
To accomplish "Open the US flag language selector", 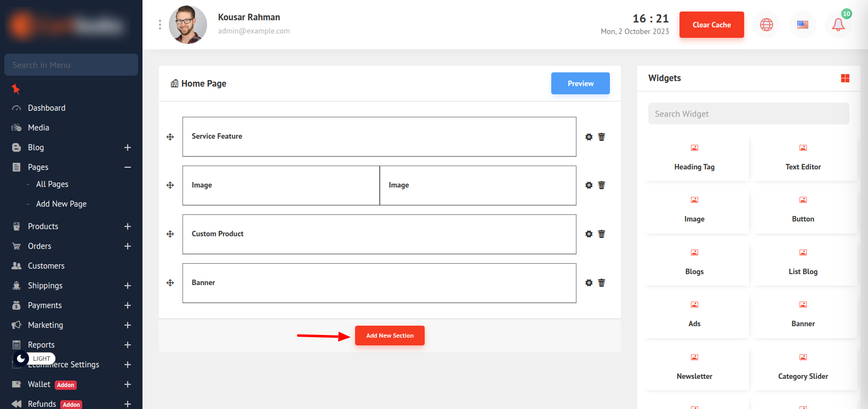I will (x=802, y=25).
